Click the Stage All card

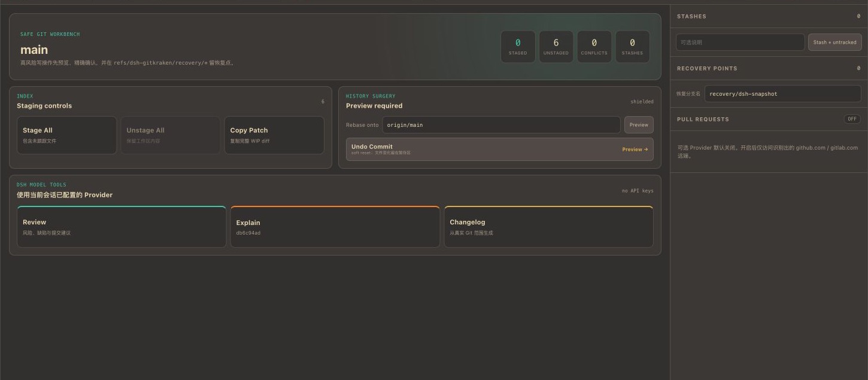point(66,135)
